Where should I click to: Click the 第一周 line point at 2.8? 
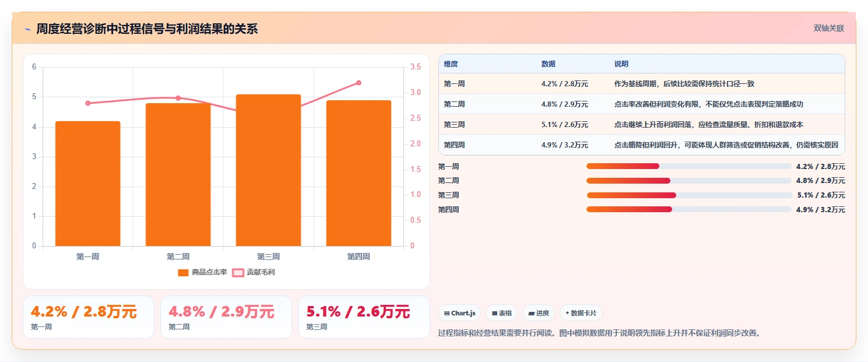pos(88,103)
